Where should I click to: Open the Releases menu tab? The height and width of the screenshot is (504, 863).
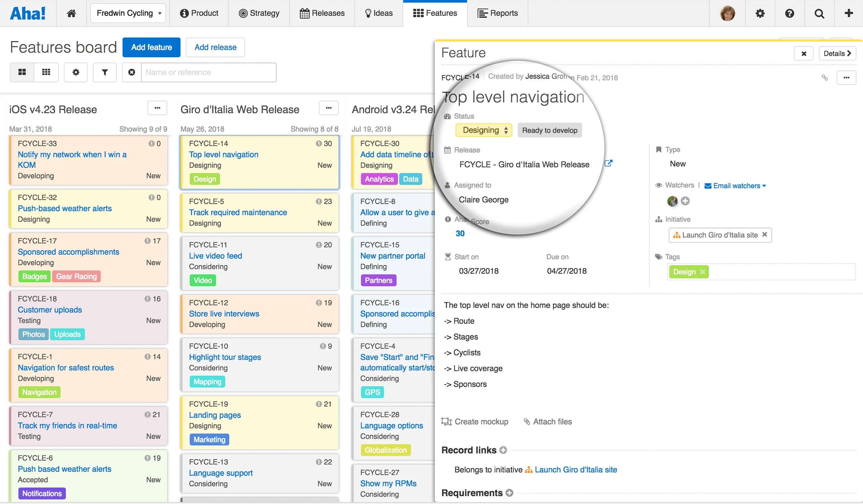coord(322,13)
